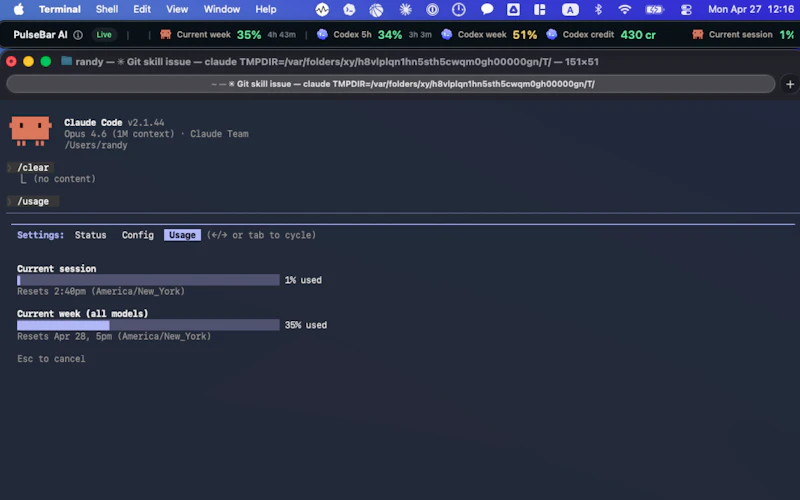Click the basketball-style menu bar icon
The image size is (800, 500).
(x=377, y=9)
